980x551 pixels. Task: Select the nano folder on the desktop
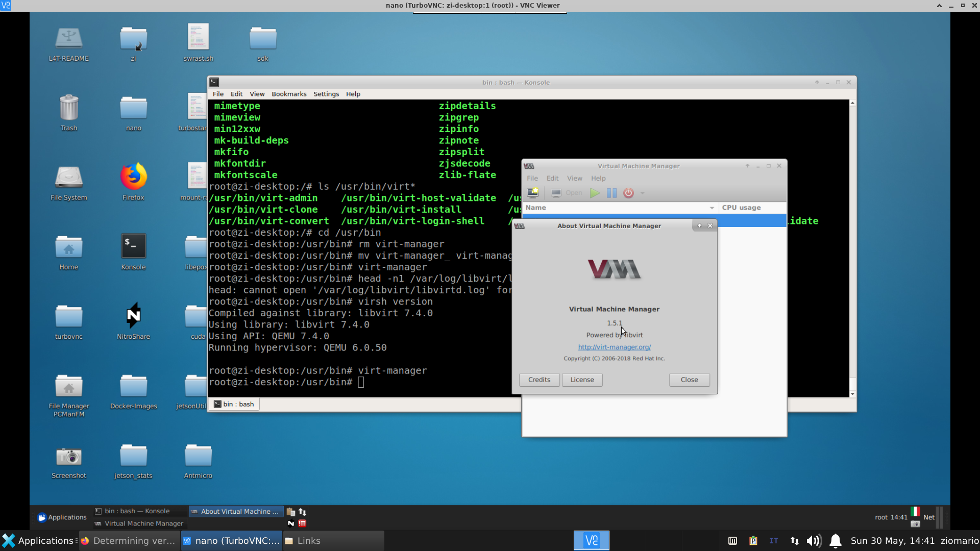point(133,113)
